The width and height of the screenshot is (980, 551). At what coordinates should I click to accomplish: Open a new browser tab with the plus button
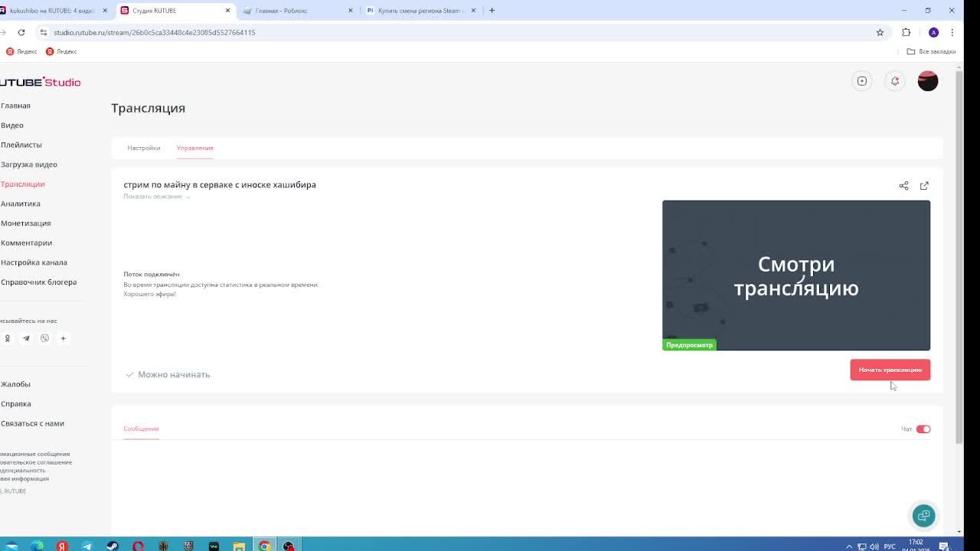492,11
